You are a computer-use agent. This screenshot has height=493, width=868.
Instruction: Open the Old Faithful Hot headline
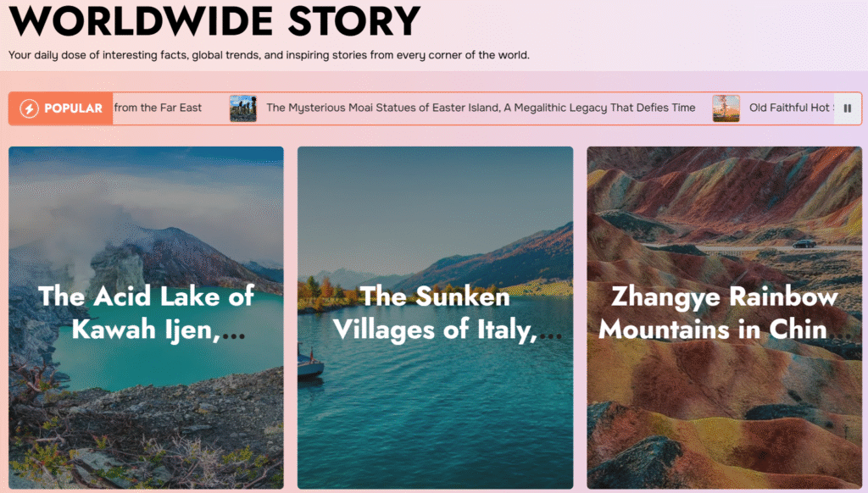(x=791, y=108)
